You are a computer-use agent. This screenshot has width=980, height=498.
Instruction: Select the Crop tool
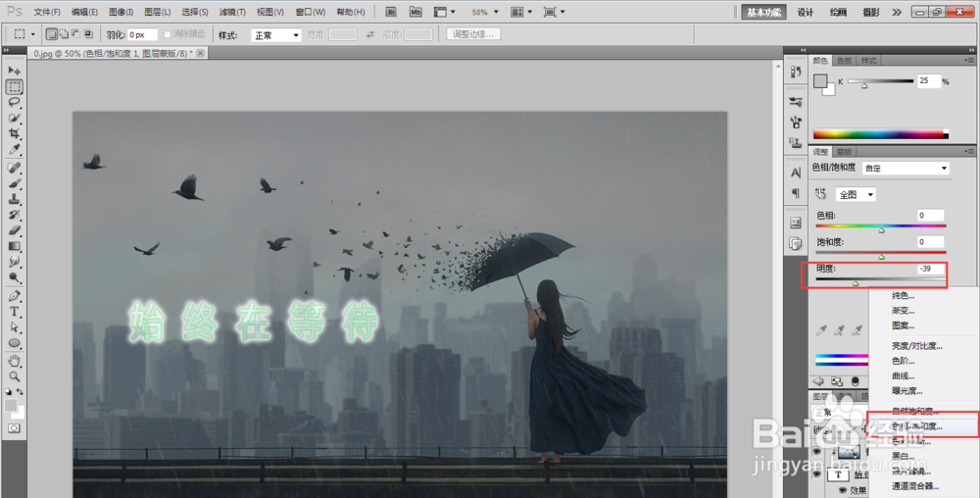15,133
